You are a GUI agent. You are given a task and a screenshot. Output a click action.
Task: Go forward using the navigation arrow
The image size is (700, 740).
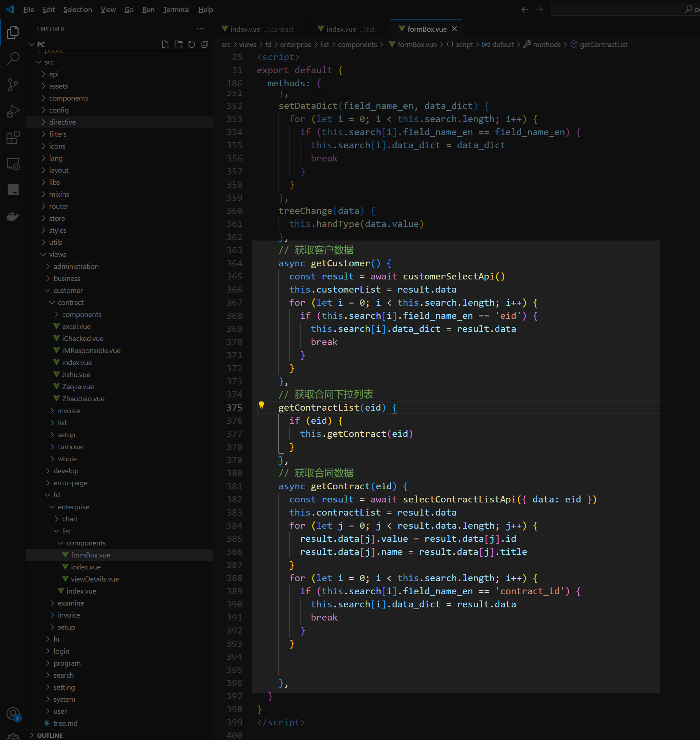(539, 9)
